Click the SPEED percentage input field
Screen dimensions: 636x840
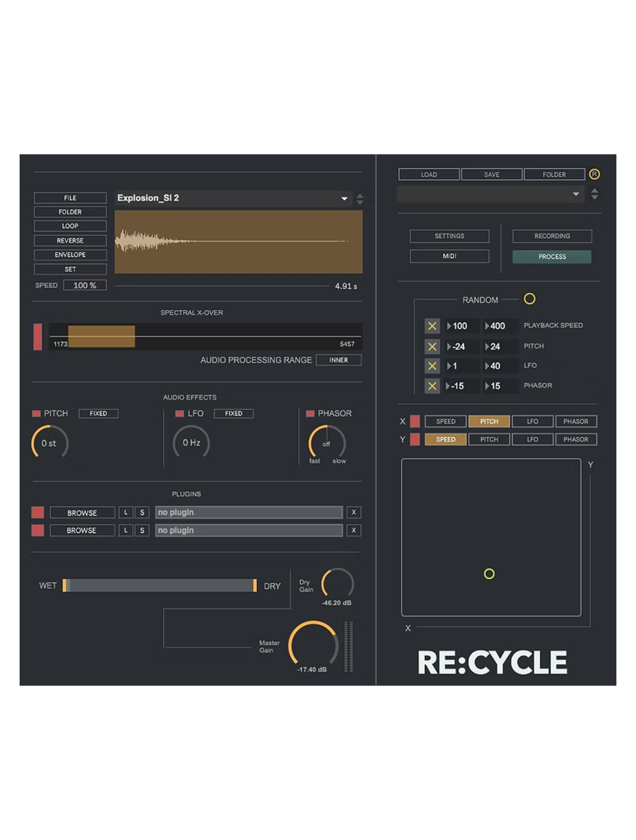point(85,284)
